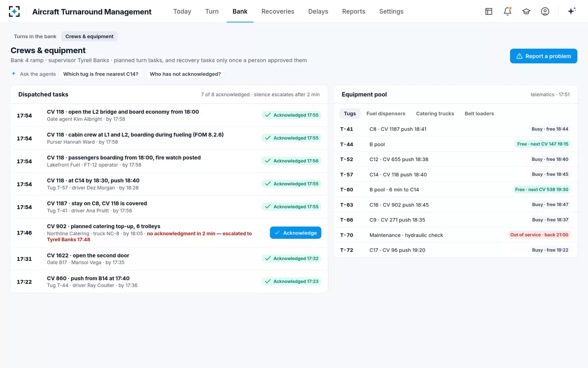Open the AI sparkle assistant icon

point(572,11)
